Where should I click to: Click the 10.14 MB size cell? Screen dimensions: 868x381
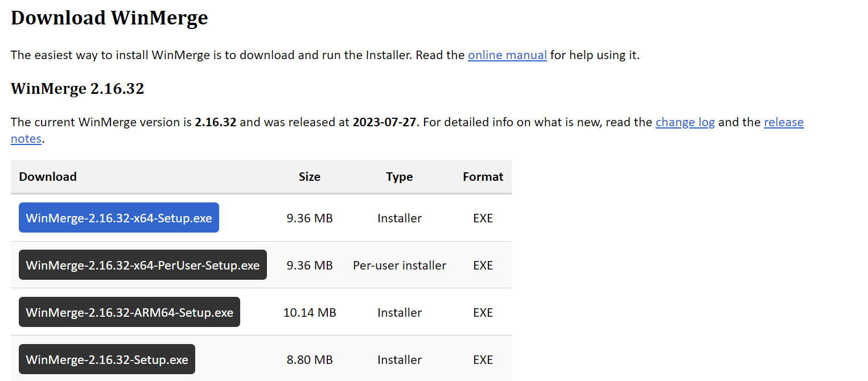click(x=310, y=312)
